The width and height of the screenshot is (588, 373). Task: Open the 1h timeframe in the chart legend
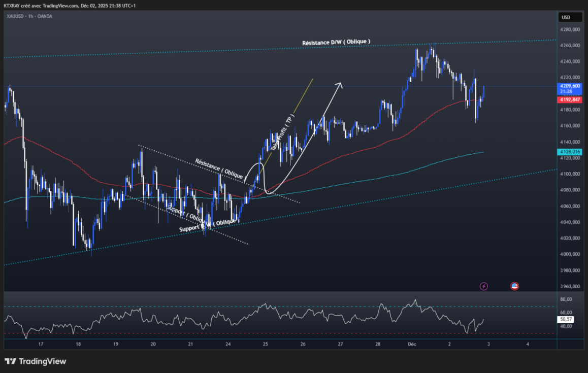[31, 16]
